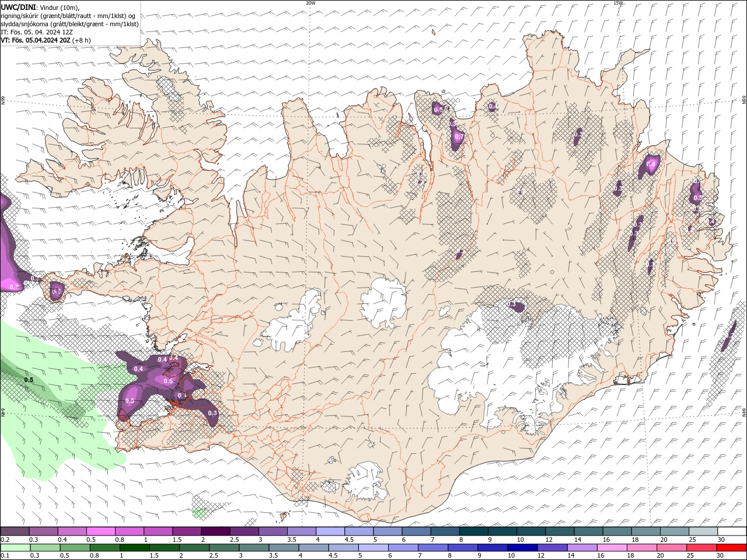This screenshot has width=747, height=560.
Task: Click the navy bottom-row swatch starting at 10
Action: pyautogui.click(x=522, y=548)
